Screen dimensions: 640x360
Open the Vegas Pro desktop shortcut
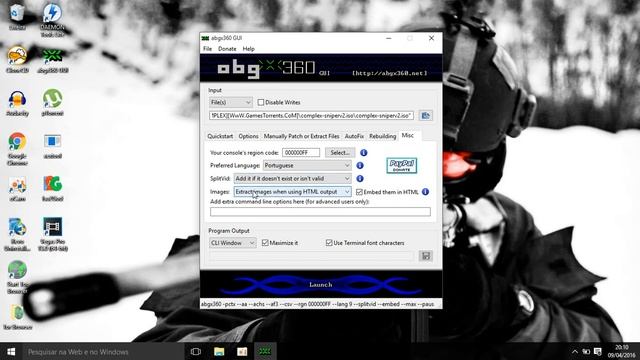click(53, 234)
